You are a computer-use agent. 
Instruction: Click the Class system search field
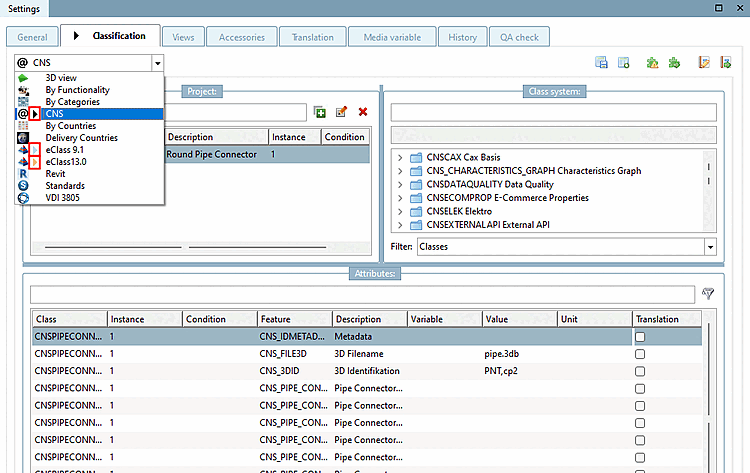(x=552, y=112)
